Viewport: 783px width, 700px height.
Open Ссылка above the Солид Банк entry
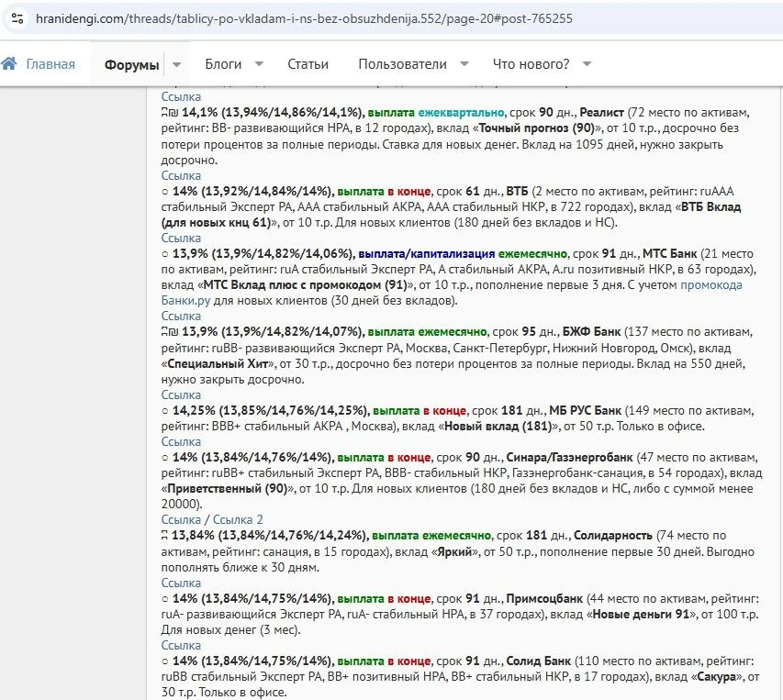tap(181, 645)
